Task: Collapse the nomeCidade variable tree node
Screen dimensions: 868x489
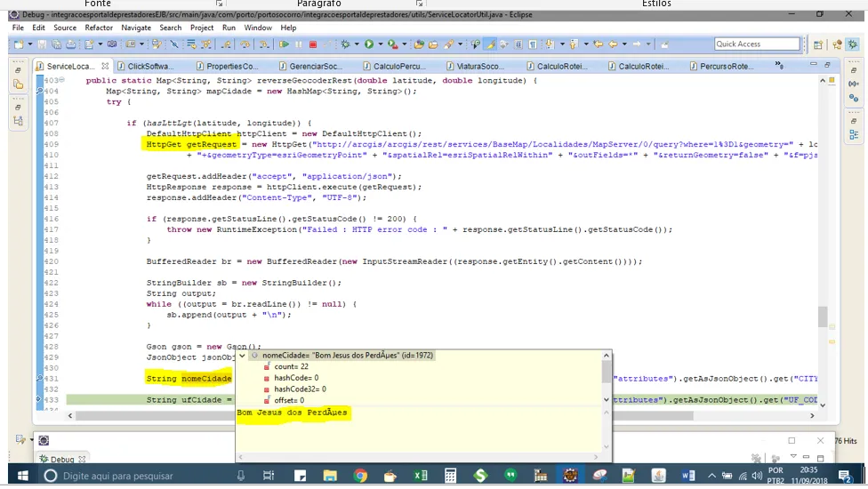Action: point(243,356)
